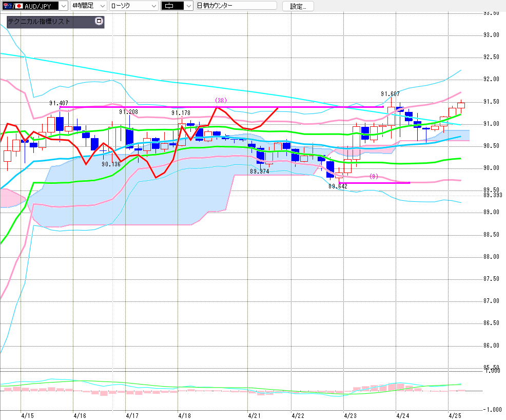Click the 89.393 price level label

click(493, 195)
